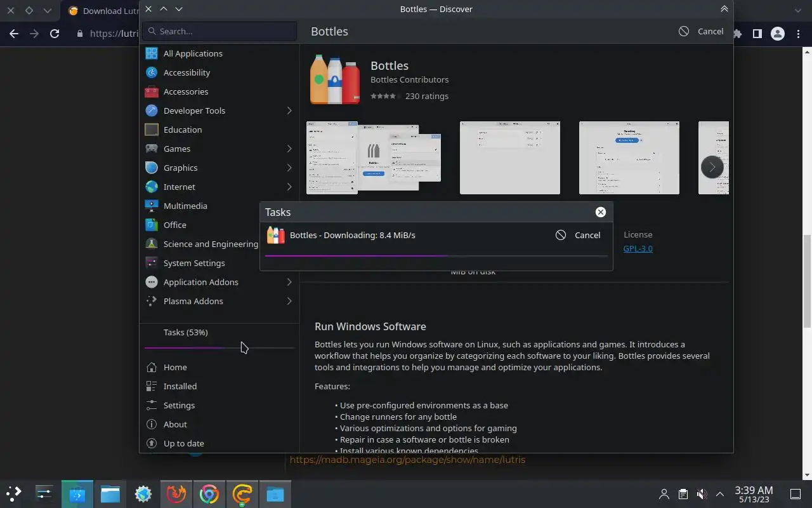Open Dolphin file manager in taskbar
Viewport: 812px width, 508px height.
pyautogui.click(x=110, y=493)
